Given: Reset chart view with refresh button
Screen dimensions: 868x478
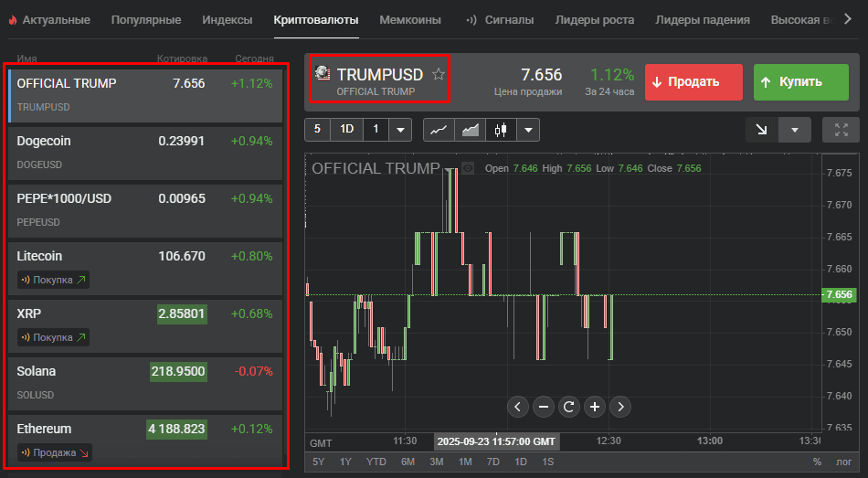Looking at the screenshot, I should (x=568, y=407).
